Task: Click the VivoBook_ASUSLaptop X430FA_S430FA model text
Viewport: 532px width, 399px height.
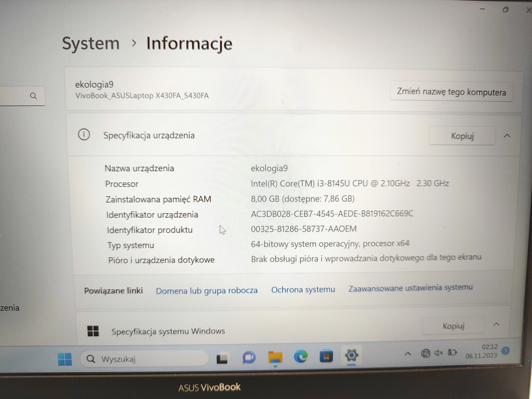Action: (142, 96)
